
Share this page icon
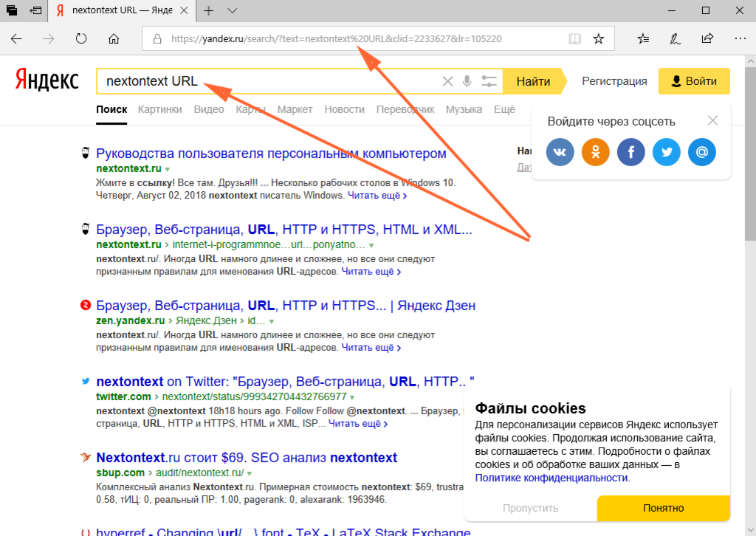click(x=707, y=38)
